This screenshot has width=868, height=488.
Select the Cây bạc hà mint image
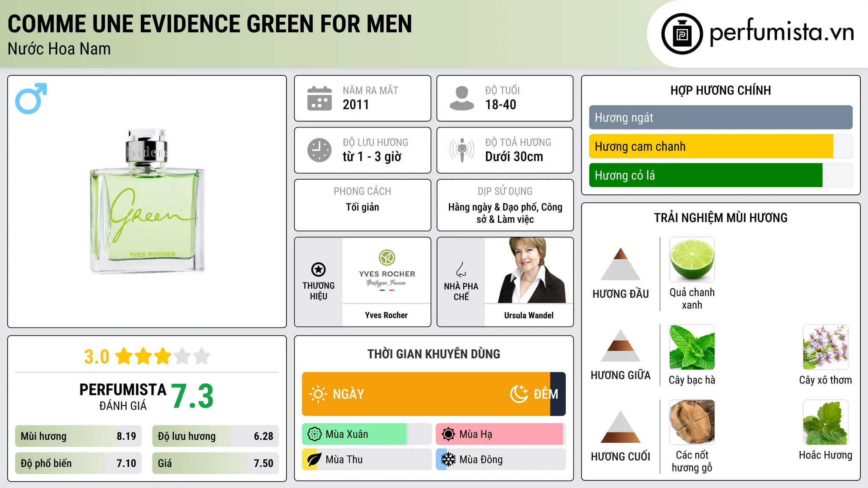coord(692,347)
